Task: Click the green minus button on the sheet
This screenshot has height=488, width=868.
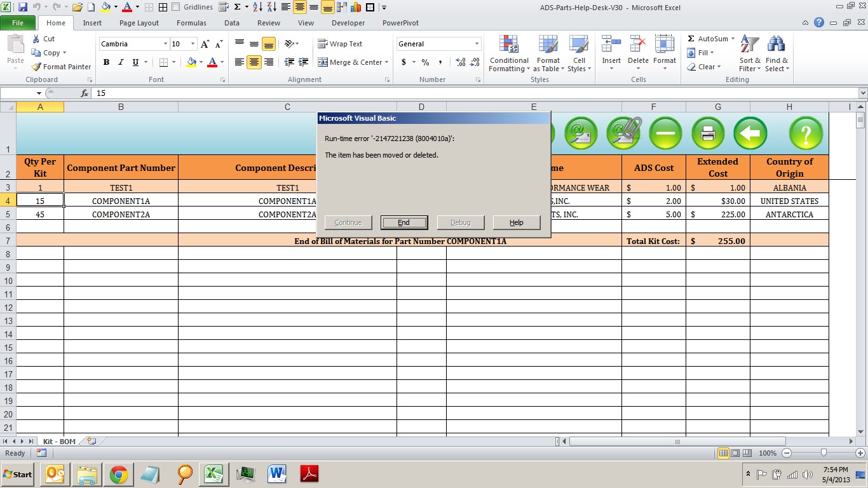Action: click(665, 133)
